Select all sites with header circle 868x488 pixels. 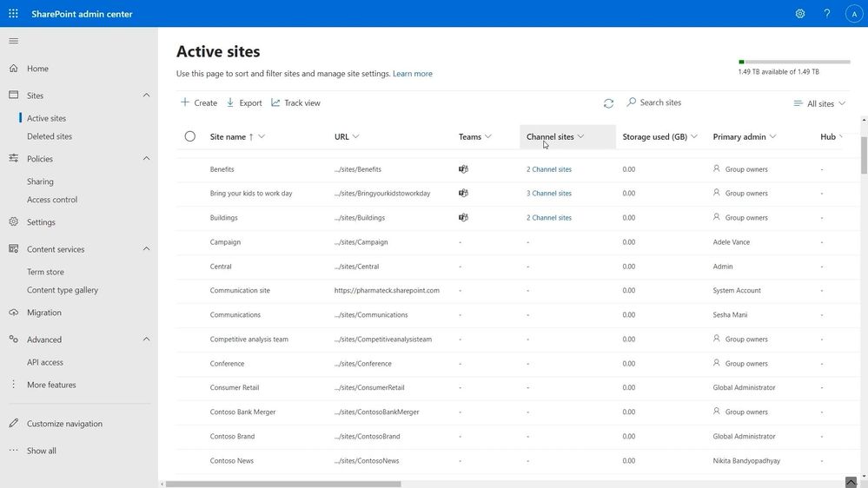pyautogui.click(x=190, y=136)
